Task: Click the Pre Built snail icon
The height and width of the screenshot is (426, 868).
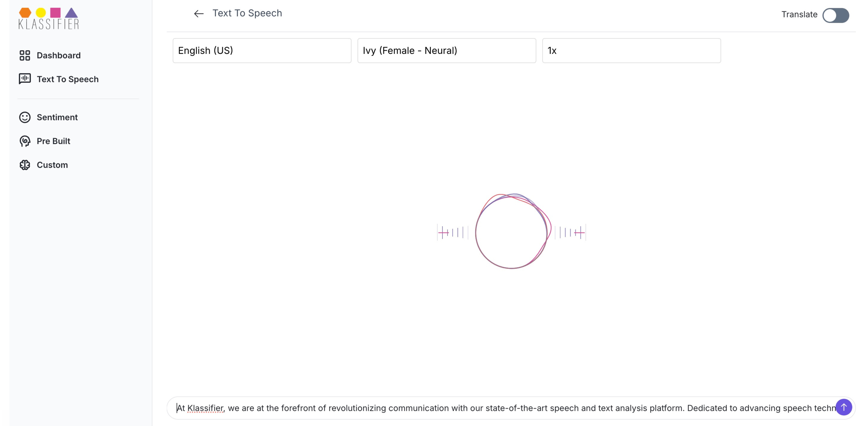Action: (25, 141)
